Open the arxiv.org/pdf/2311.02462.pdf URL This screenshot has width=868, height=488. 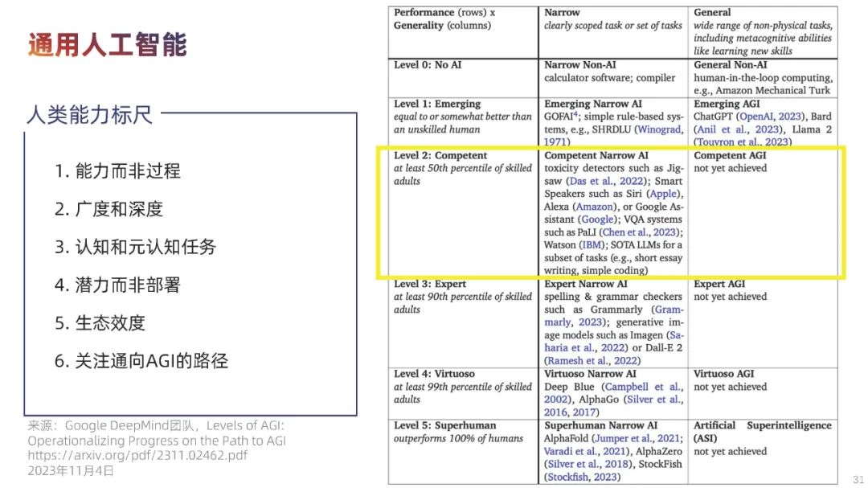(x=138, y=455)
